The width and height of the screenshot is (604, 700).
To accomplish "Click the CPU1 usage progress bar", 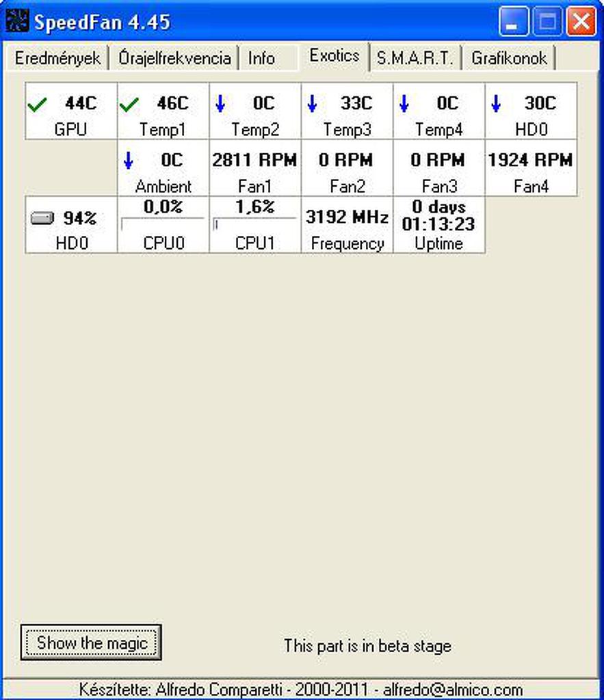I will 255,224.
